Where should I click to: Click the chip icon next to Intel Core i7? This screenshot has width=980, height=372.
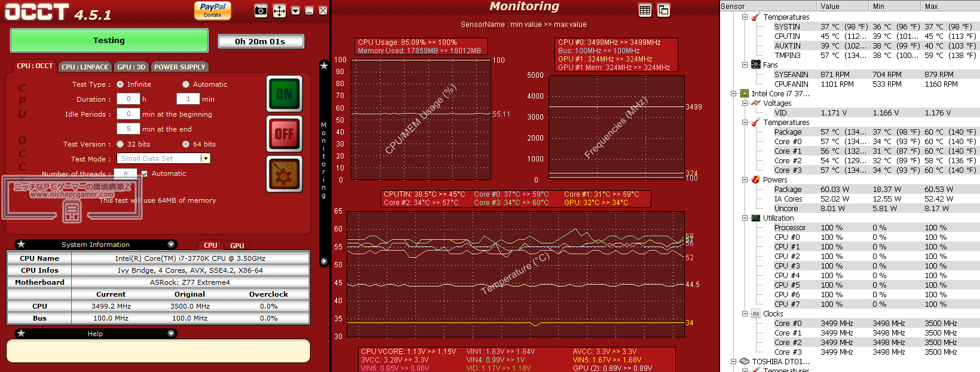point(745,93)
